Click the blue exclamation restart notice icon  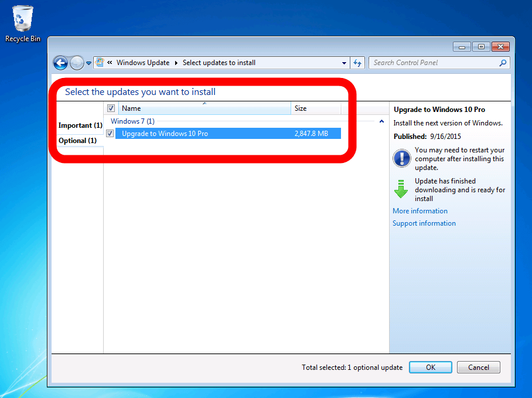coord(402,158)
